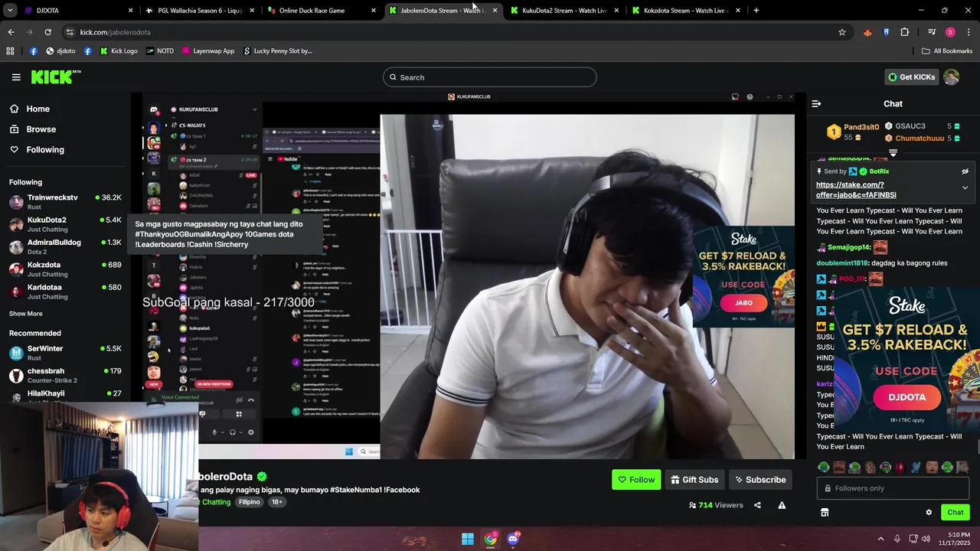Open Trainwreckstv channel from Following list
The width and height of the screenshot is (980, 551).
tap(65, 202)
